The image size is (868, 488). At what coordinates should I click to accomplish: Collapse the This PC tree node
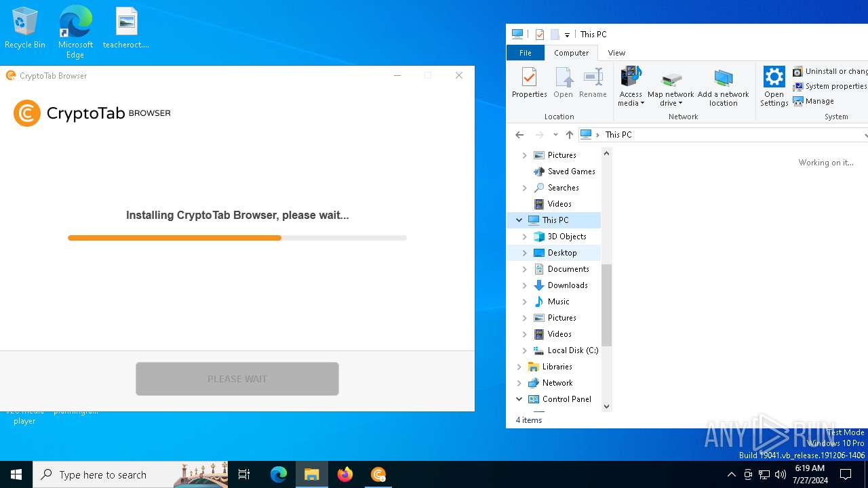pyautogui.click(x=519, y=220)
